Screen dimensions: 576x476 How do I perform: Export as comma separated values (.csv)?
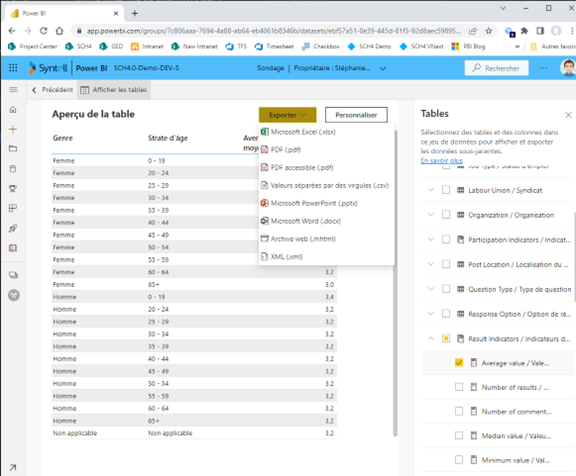pos(327,185)
